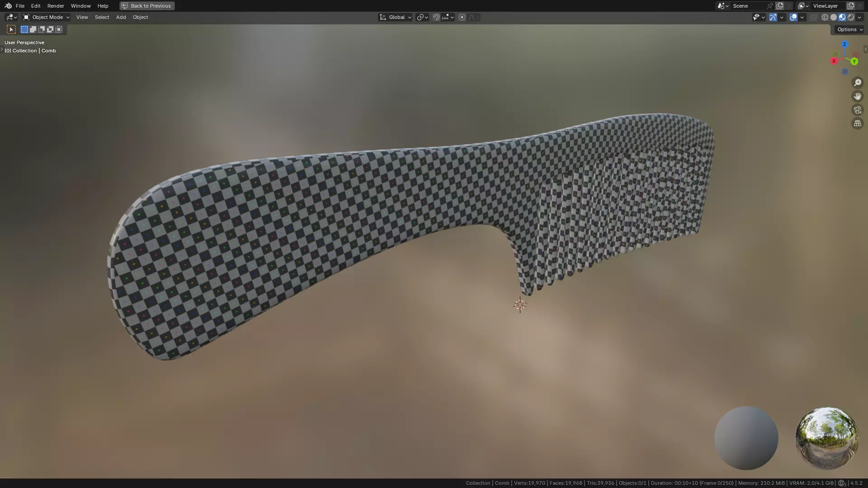The width and height of the screenshot is (868, 488).
Task: Open the viewport Select menu
Action: pyautogui.click(x=102, y=17)
